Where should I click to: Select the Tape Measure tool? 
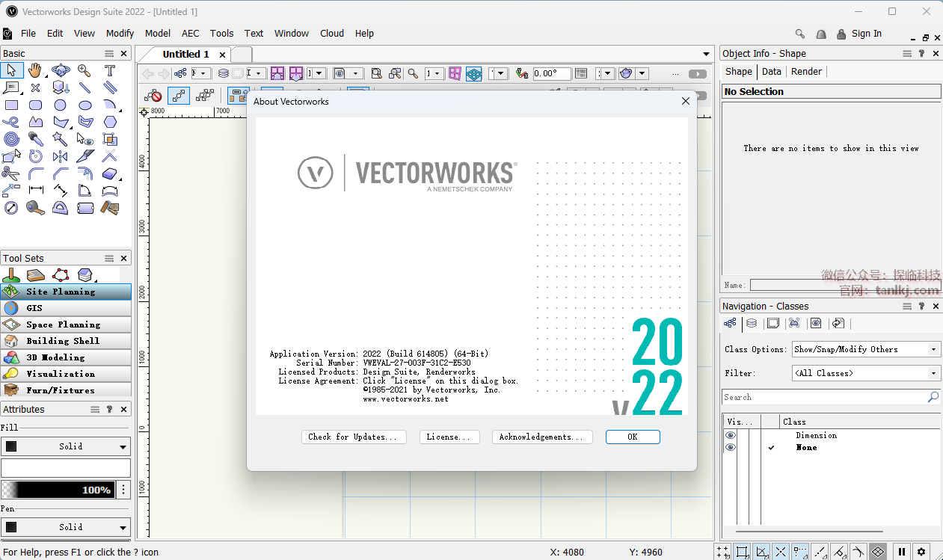point(35,208)
